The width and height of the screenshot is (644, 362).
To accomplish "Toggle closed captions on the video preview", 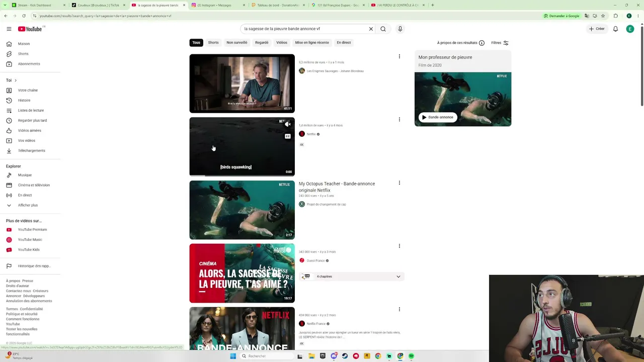I will pyautogui.click(x=288, y=136).
